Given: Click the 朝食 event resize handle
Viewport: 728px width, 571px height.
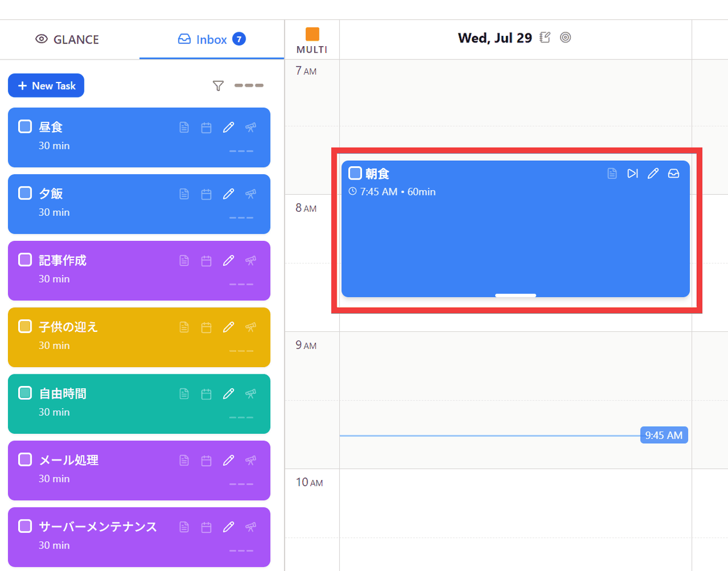Looking at the screenshot, I should [516, 295].
